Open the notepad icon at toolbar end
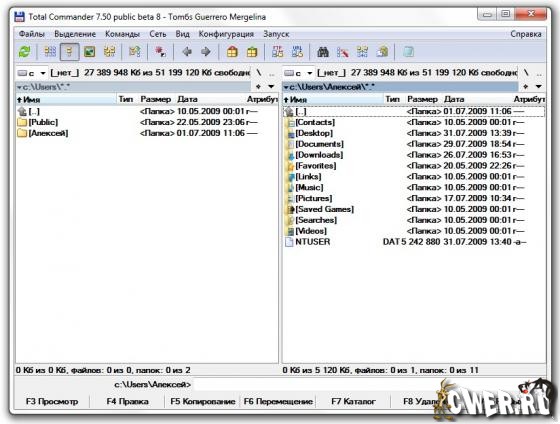 click(x=408, y=52)
